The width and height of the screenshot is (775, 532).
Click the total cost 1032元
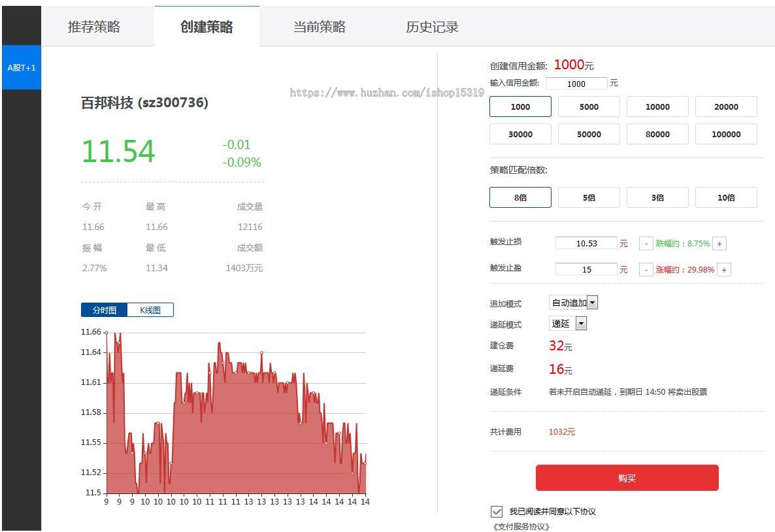coord(562,431)
